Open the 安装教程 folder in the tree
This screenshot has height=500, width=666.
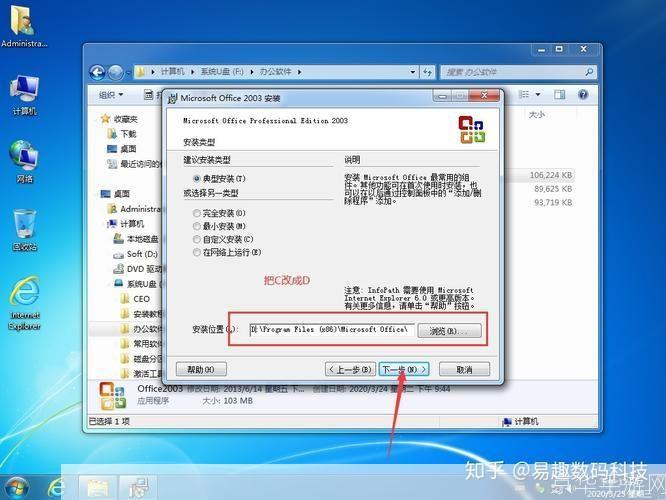pyautogui.click(x=141, y=314)
